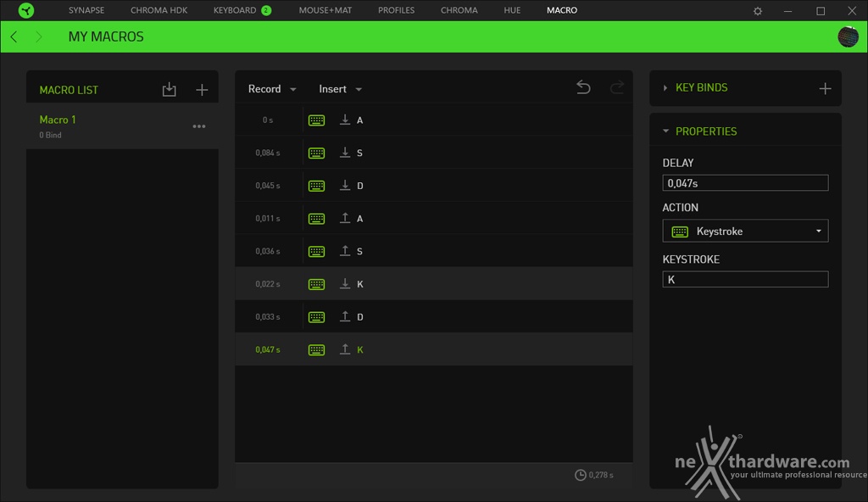868x502 pixels.
Task: Open Macro 1 more options menu
Action: (x=198, y=126)
